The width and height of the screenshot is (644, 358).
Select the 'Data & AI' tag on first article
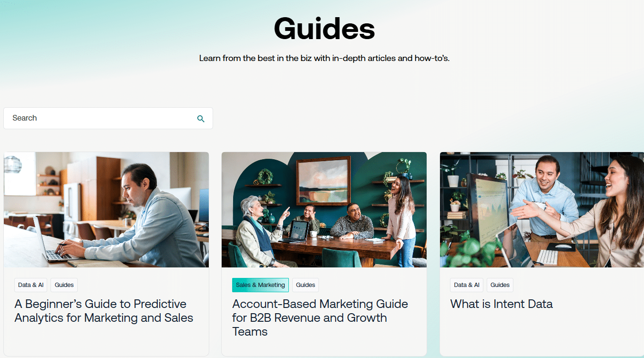pos(31,285)
